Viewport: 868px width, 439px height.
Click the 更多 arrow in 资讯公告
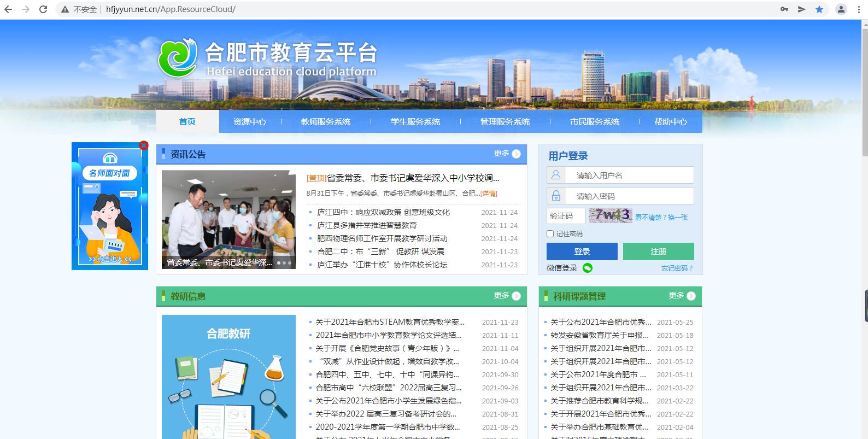(516, 154)
